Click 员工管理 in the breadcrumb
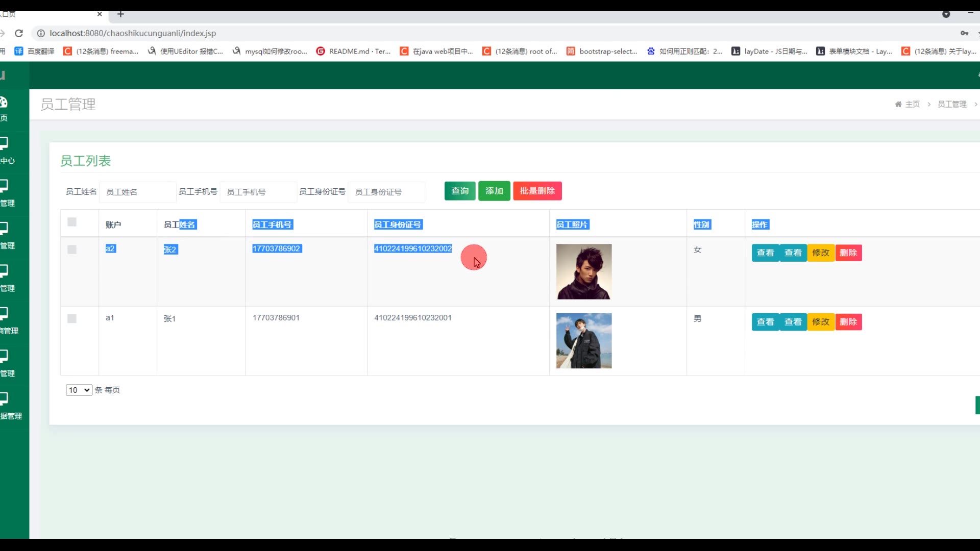 pos(952,104)
